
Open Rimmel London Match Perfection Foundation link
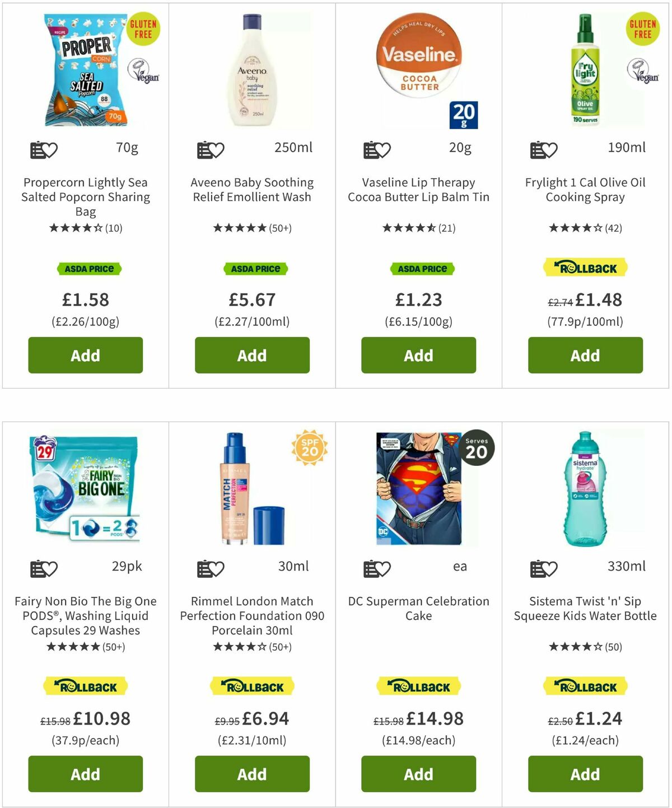[x=252, y=615]
